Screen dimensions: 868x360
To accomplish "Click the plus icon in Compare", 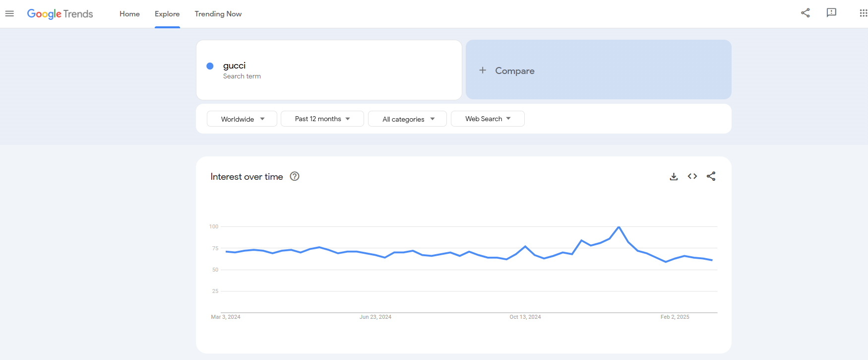I will point(483,71).
